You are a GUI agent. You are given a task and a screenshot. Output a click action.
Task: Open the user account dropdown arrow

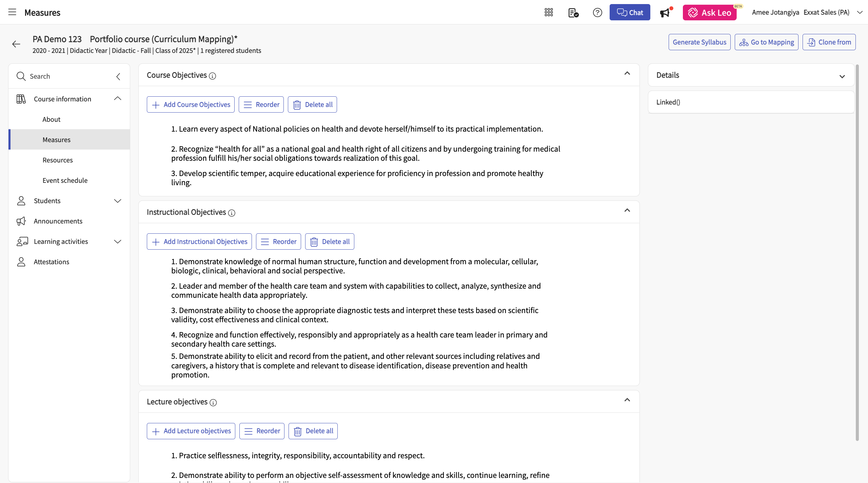(x=860, y=13)
